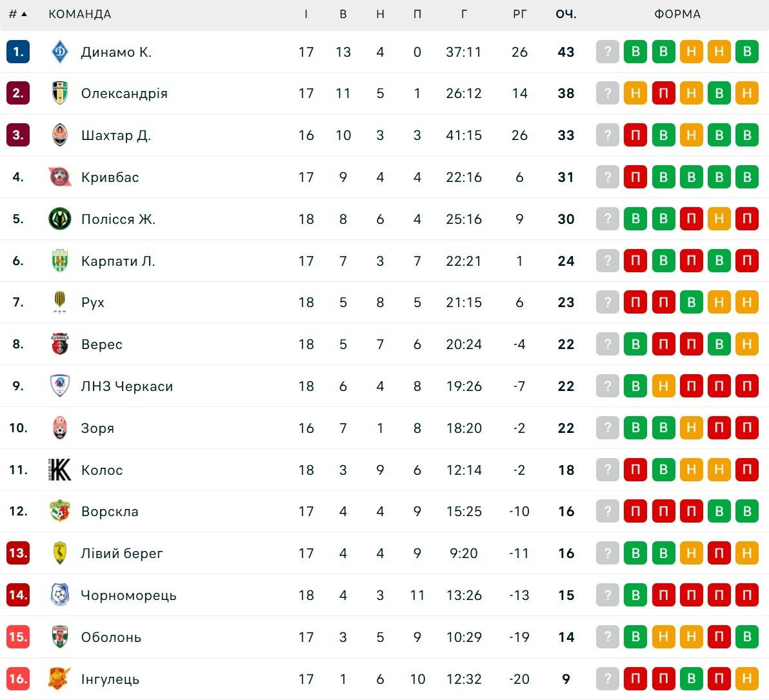This screenshot has width=769, height=700.
Task: Sort standings by the ОЧ. points header
Action: point(566,14)
